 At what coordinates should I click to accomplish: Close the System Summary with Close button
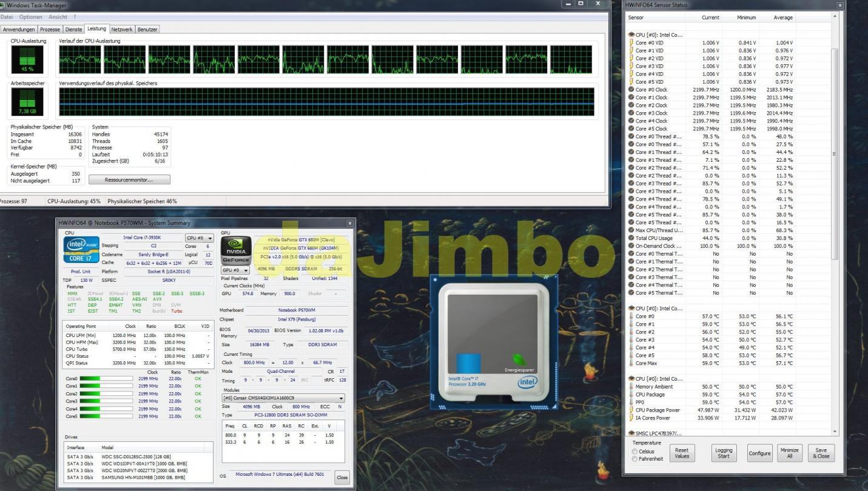point(342,477)
